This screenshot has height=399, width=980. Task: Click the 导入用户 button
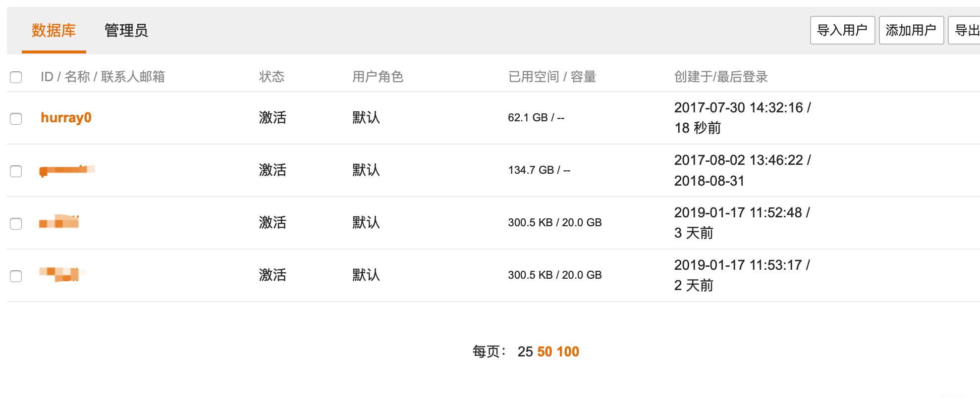(x=842, y=30)
